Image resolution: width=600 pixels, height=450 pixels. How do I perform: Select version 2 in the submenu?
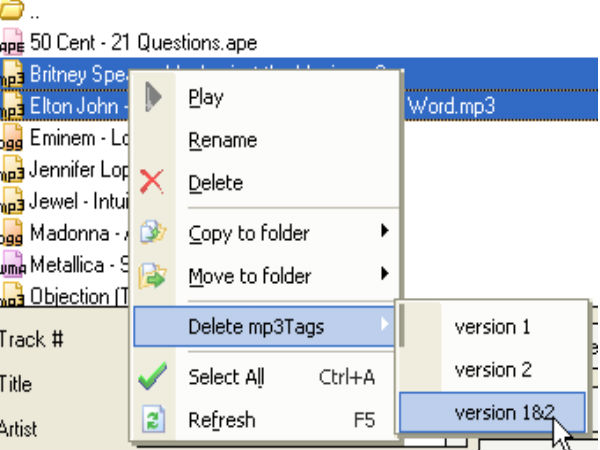pos(492,369)
